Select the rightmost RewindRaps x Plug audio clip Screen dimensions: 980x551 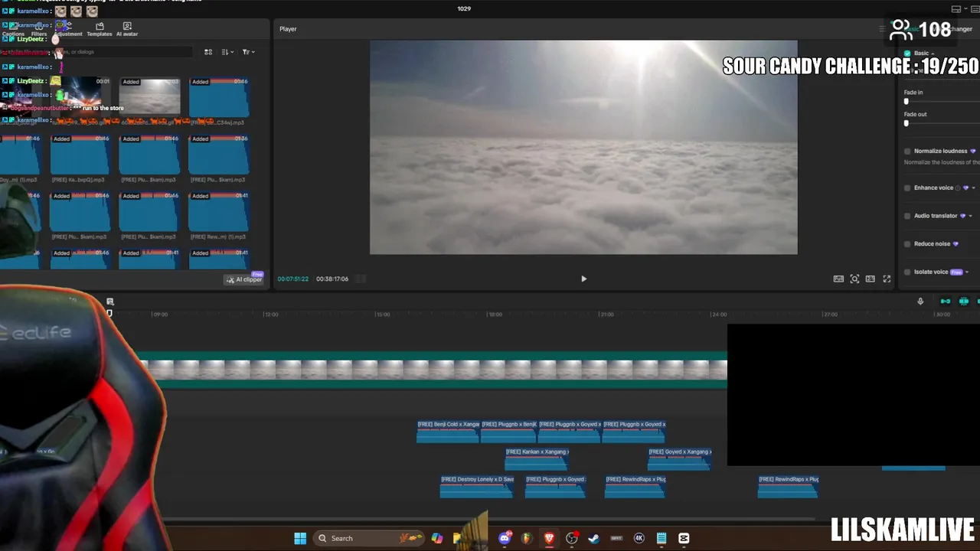(x=789, y=487)
